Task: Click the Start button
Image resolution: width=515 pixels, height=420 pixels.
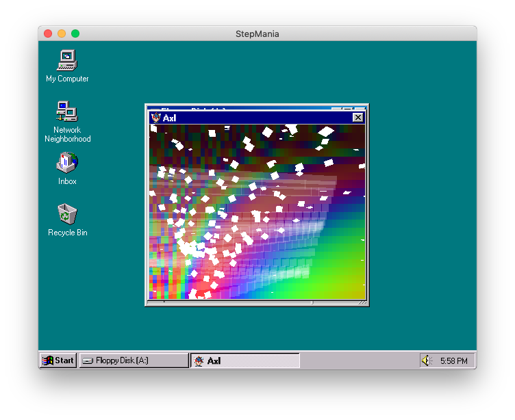Action: 58,360
